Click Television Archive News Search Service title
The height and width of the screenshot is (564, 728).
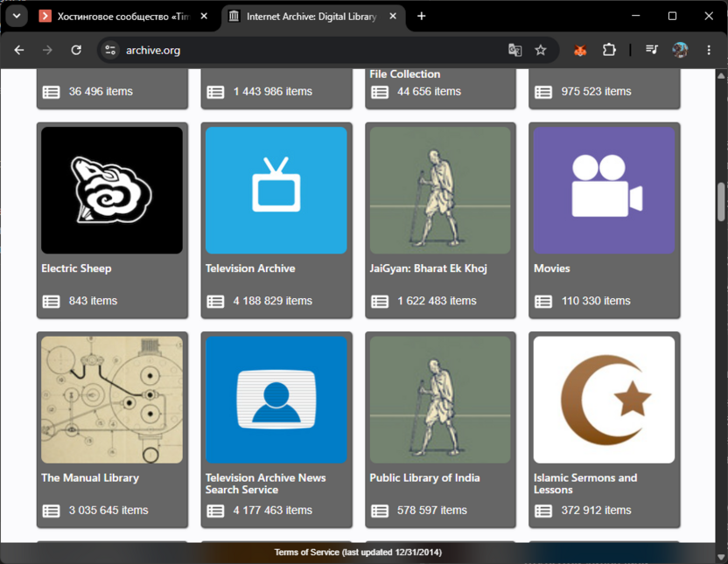[266, 484]
